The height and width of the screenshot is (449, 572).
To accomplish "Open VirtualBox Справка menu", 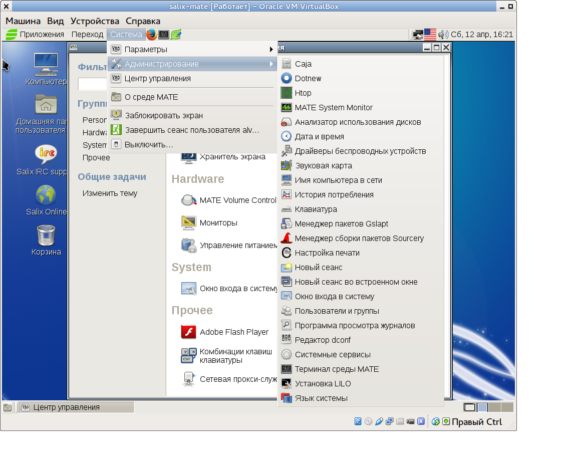I will click(143, 21).
